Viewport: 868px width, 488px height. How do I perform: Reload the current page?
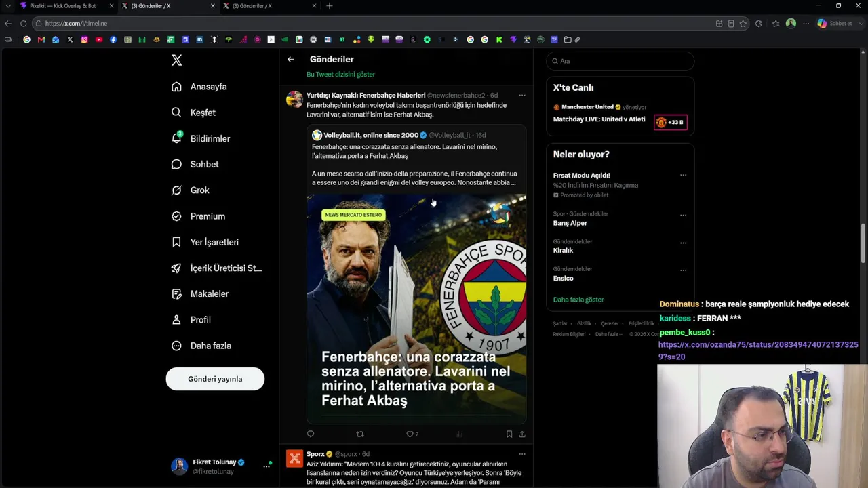point(23,24)
